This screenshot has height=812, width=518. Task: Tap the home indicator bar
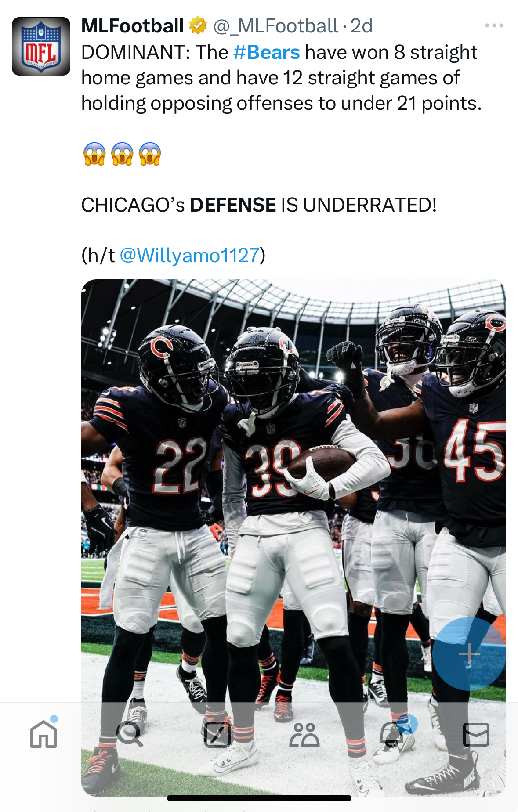pyautogui.click(x=259, y=798)
